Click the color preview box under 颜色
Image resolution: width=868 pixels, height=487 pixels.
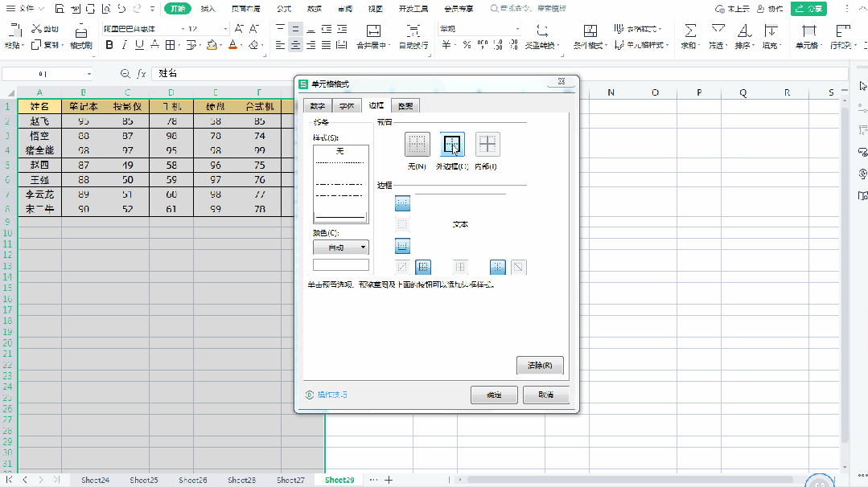tap(340, 264)
